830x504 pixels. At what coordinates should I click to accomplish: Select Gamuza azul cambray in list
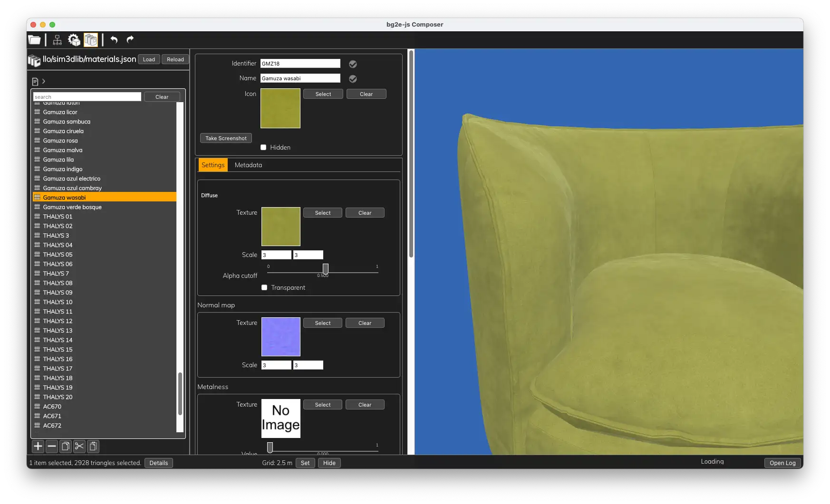[105, 188]
